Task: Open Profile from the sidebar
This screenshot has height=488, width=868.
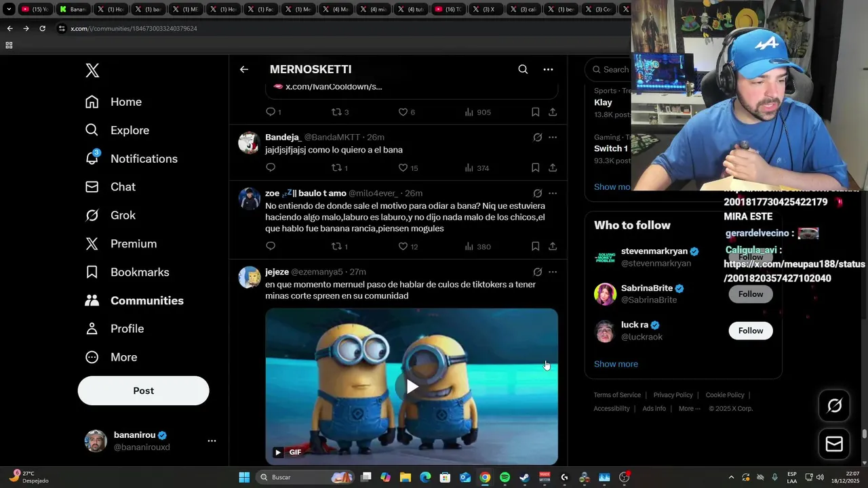Action: [x=114, y=329]
